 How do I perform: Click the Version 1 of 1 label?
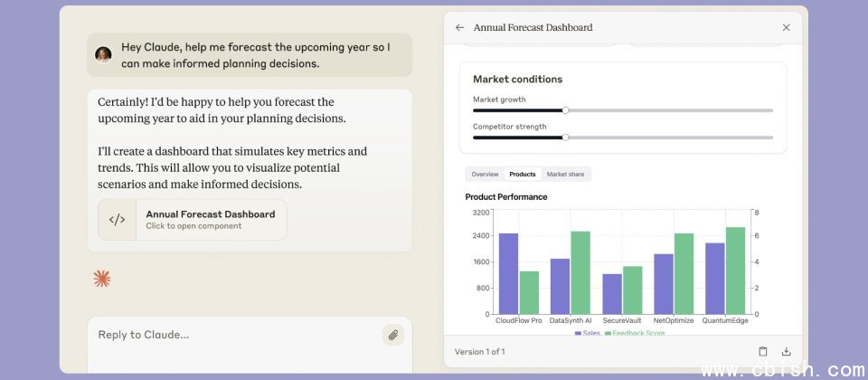[479, 352]
